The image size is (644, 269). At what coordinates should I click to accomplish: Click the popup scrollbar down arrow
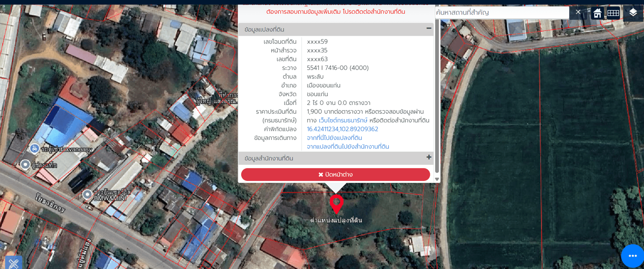point(437,179)
